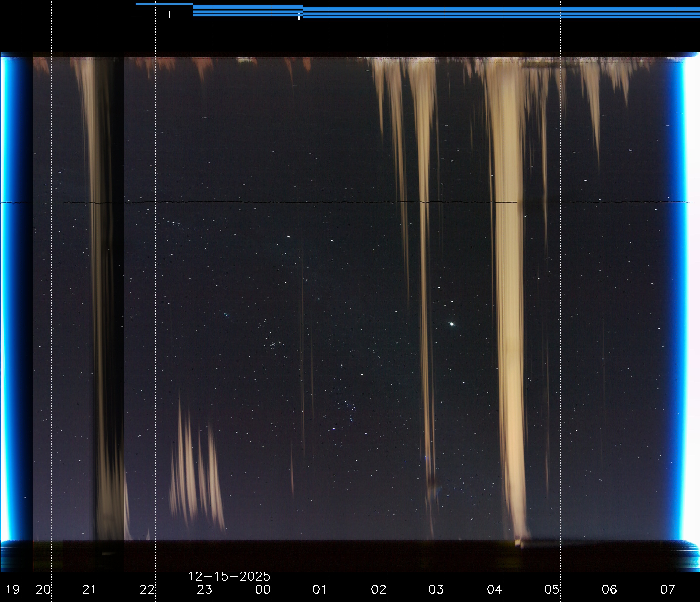Click the 05 hour label

[x=552, y=590]
